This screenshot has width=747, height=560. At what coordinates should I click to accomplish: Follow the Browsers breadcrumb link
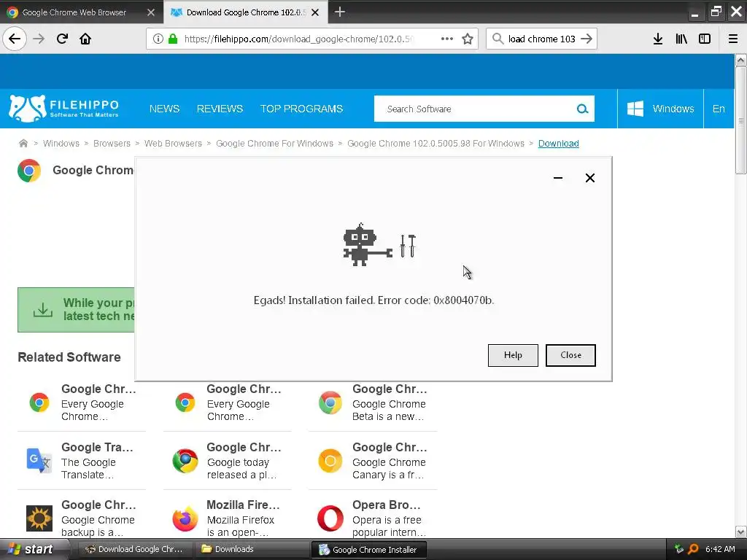click(x=112, y=144)
